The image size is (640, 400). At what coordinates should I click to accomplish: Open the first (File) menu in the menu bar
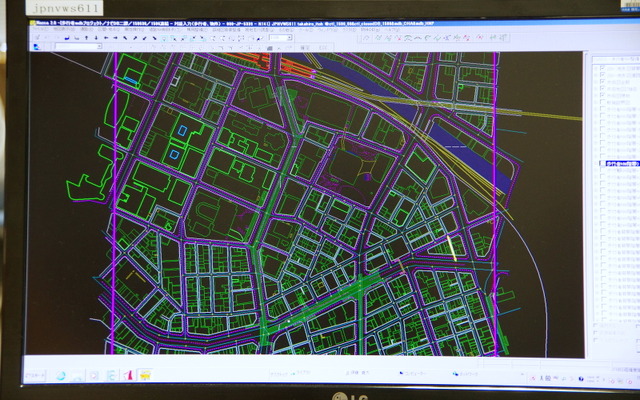pyautogui.click(x=42, y=29)
